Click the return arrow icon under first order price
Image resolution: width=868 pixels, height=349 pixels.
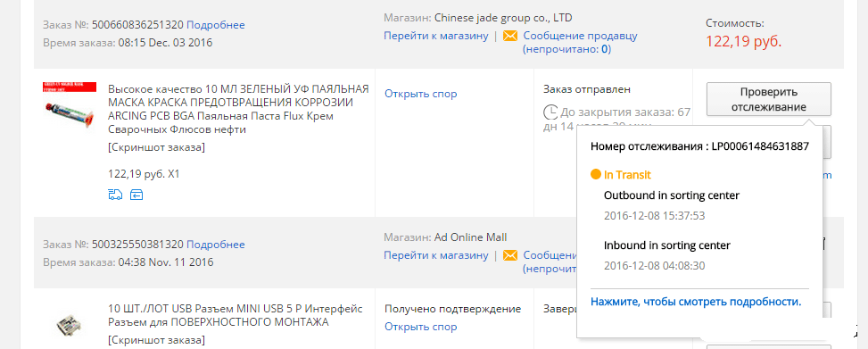[136, 195]
